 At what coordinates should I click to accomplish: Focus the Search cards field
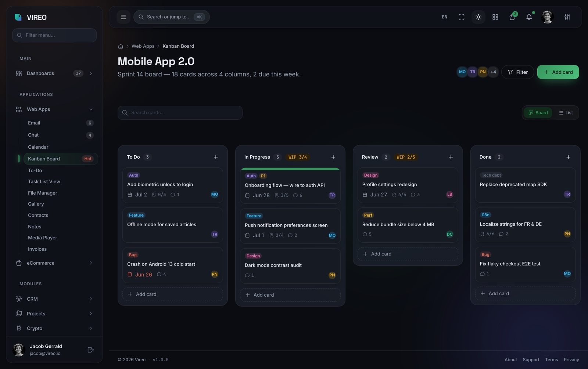pos(180,113)
